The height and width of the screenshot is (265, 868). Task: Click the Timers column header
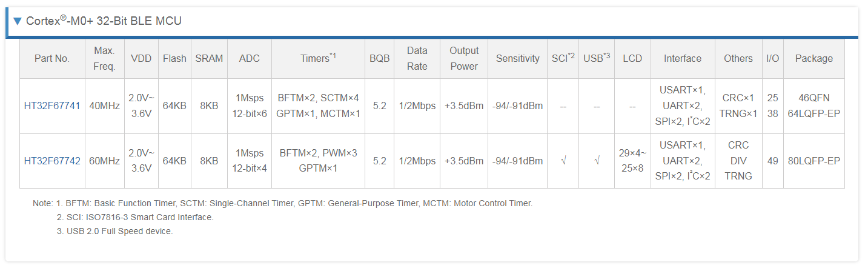coord(318,59)
